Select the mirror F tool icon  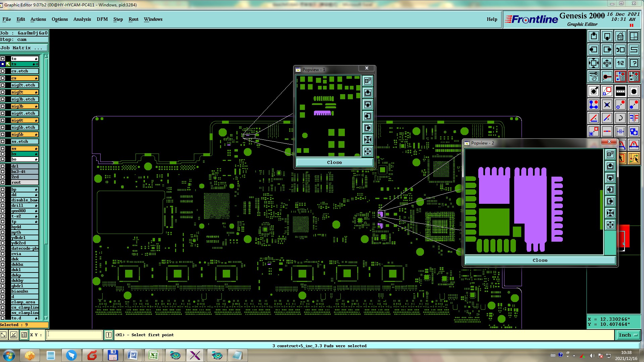coord(634,118)
